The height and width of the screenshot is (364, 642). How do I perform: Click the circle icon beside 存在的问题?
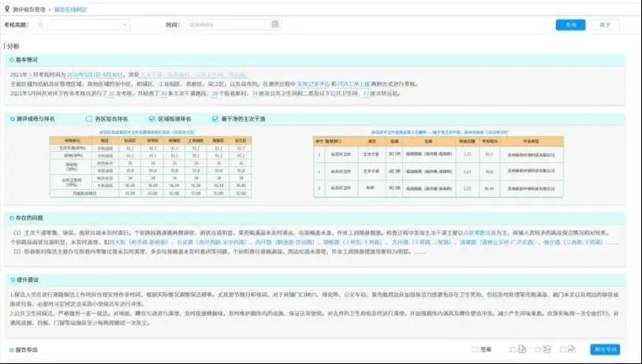coord(11,217)
